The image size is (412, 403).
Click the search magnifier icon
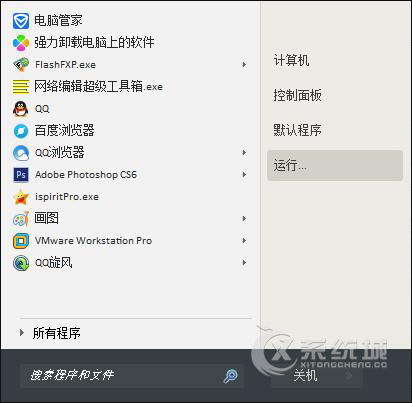[x=230, y=376]
